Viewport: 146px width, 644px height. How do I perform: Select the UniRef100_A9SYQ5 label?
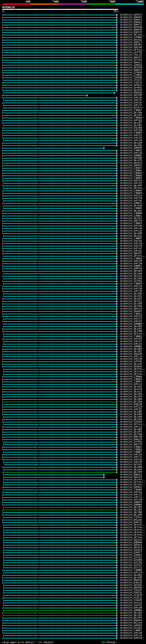tap(131, 95)
